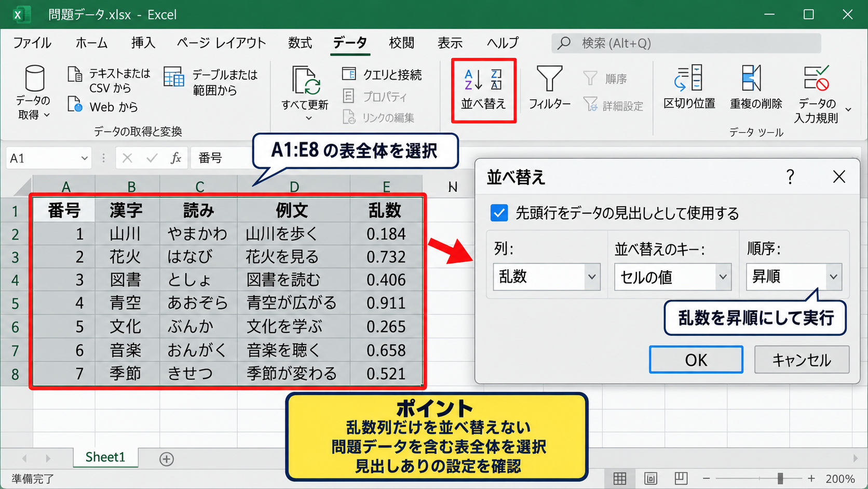Select row header 5
Screen dimensions: 868x489
[16, 303]
